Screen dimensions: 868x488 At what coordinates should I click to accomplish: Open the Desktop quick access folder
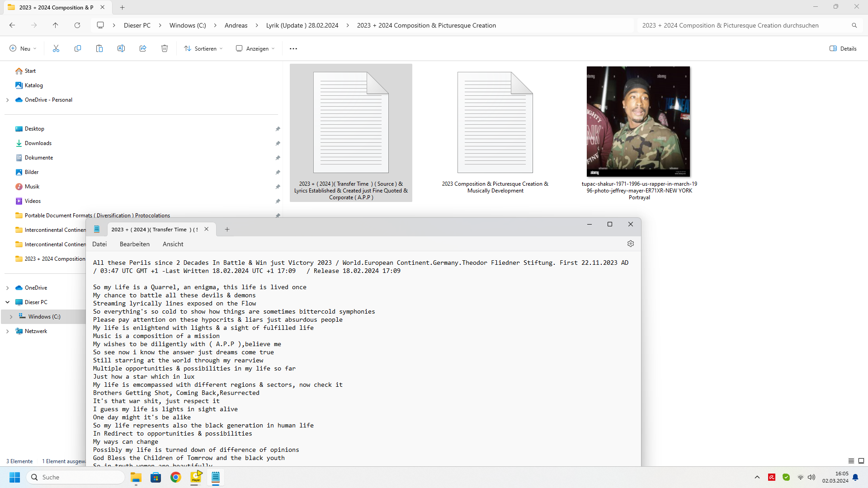tap(30, 129)
